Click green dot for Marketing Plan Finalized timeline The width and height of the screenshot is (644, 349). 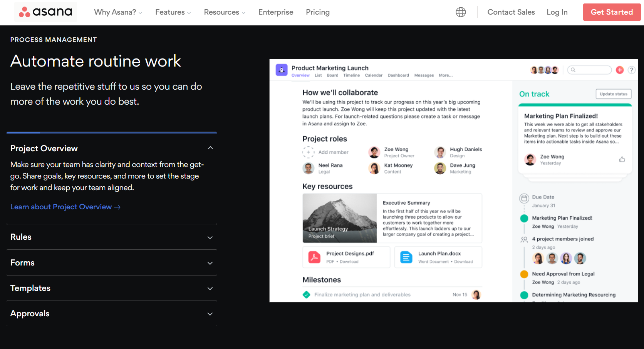click(x=524, y=219)
